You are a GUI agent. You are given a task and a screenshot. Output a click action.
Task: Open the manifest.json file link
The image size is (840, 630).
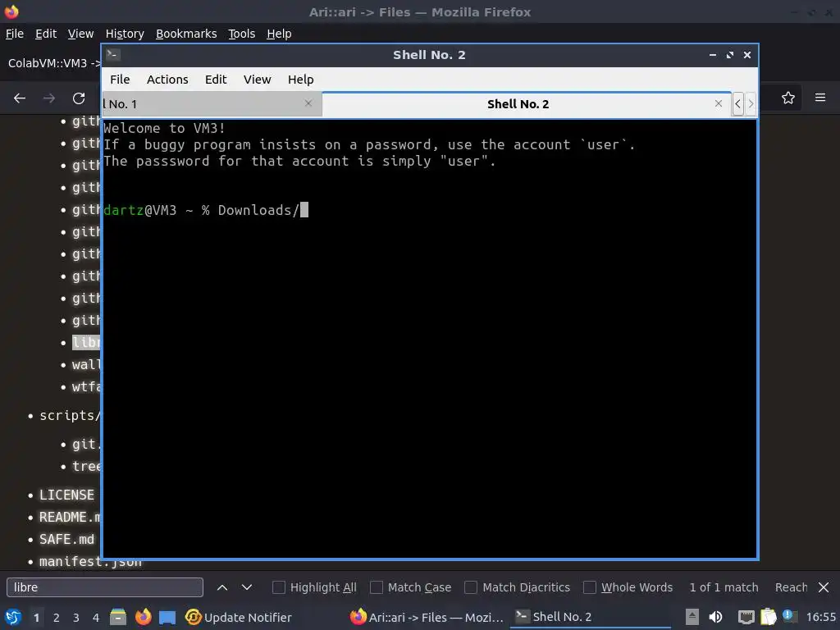pos(90,562)
